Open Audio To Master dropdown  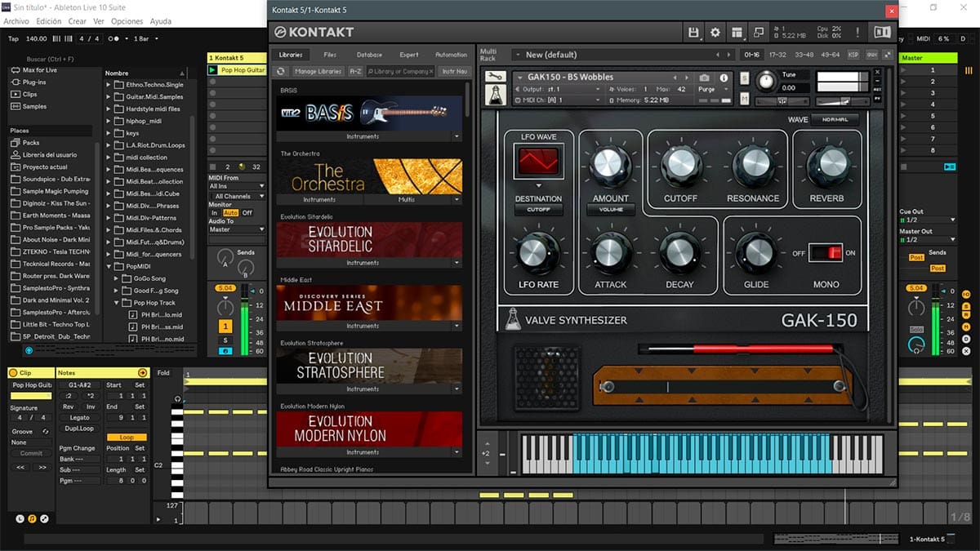point(237,229)
